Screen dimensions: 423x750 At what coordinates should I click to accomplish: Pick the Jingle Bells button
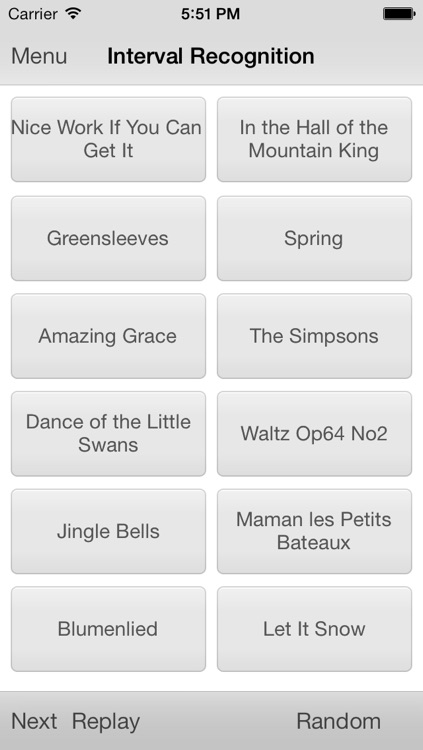pyautogui.click(x=109, y=531)
